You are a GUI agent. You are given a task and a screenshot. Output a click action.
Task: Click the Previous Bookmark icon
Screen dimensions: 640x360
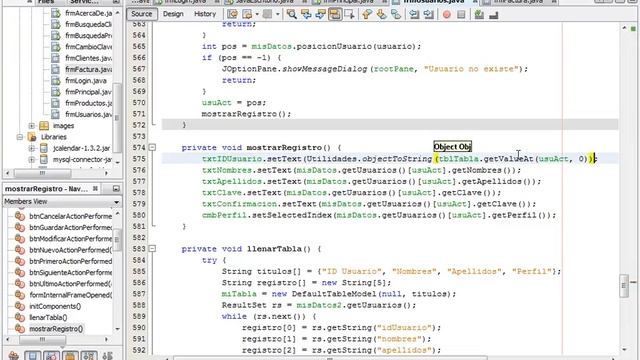point(367,15)
